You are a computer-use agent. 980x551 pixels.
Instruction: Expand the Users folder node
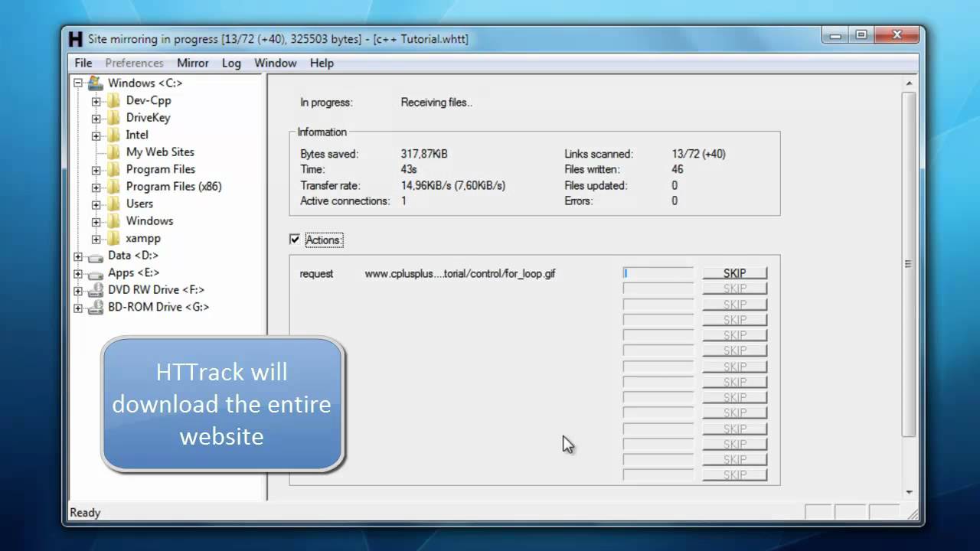[x=96, y=204]
